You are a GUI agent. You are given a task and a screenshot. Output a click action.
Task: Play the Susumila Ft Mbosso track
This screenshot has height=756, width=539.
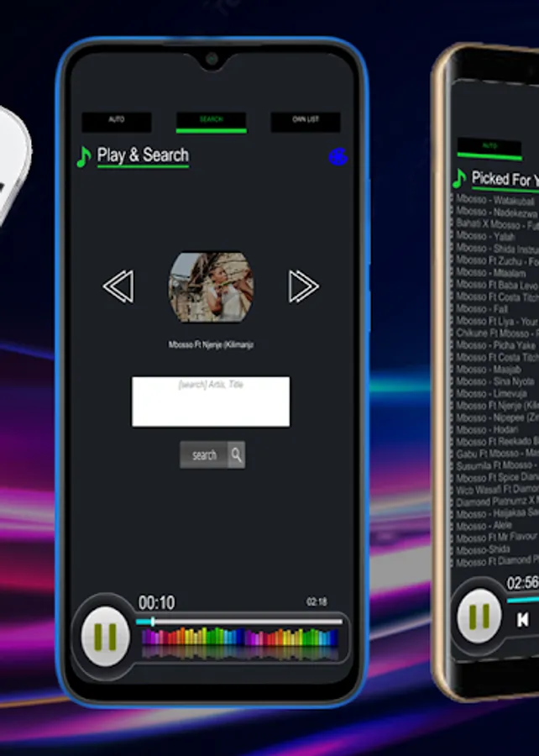tap(497, 465)
